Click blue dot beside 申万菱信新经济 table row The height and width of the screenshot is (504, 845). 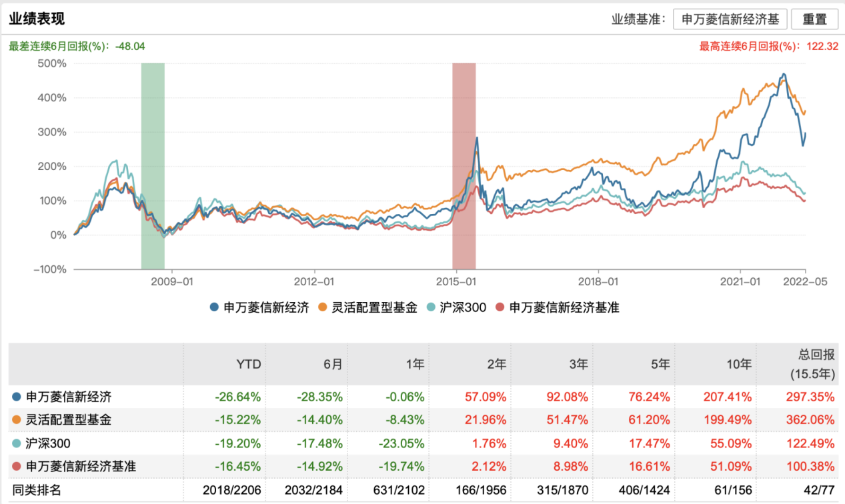[17, 397]
